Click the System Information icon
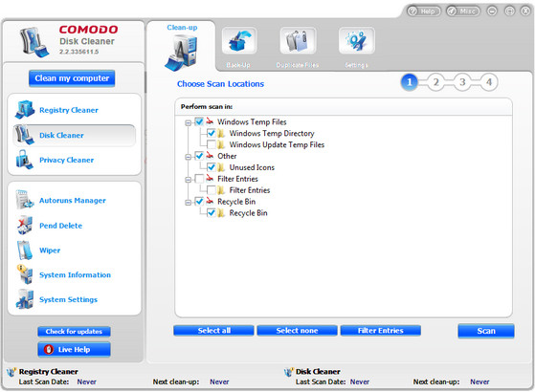Viewport: 535px width, 392px height. [x=25, y=274]
